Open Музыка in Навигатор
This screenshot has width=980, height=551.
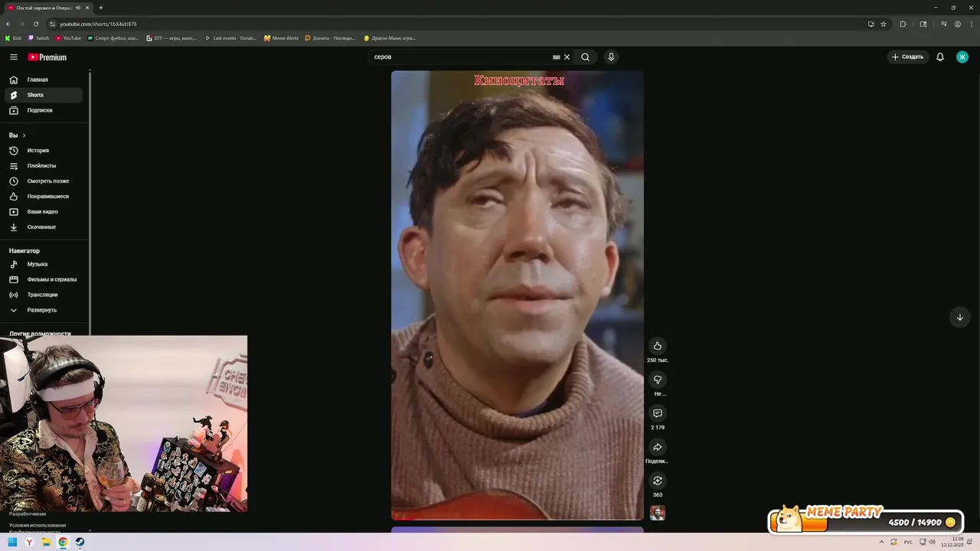point(44,264)
